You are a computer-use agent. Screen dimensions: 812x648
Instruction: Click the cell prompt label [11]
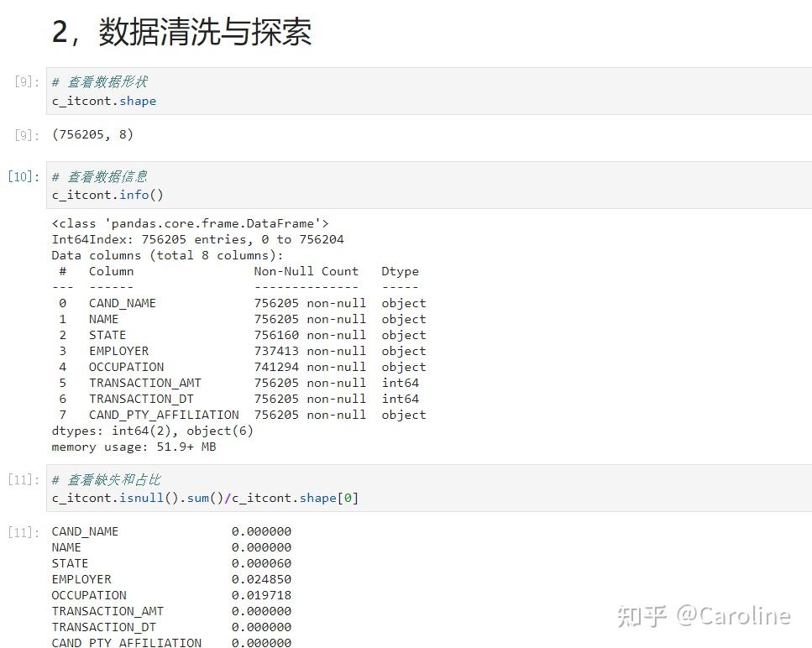23,479
